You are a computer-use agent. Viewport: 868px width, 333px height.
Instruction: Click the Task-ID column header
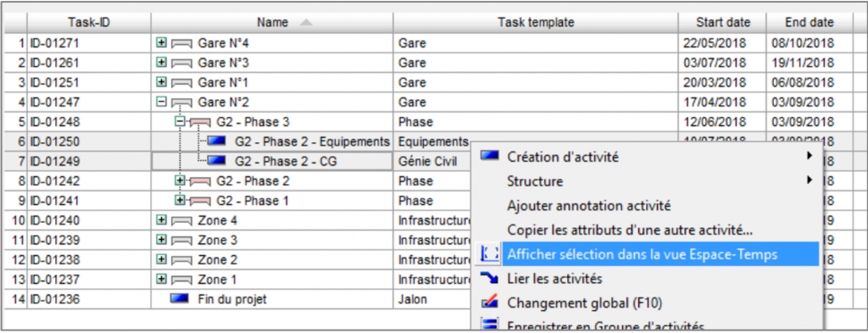click(x=88, y=23)
